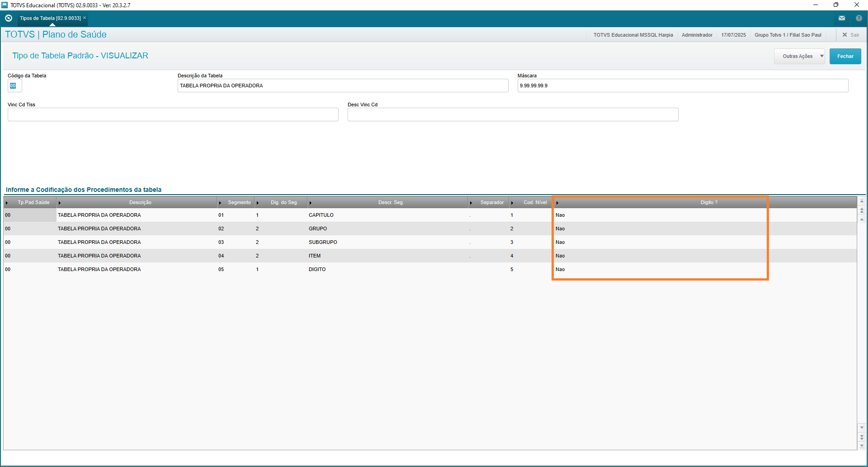This screenshot has height=467, width=868.
Task: Click the Máscara input field
Action: (x=683, y=86)
